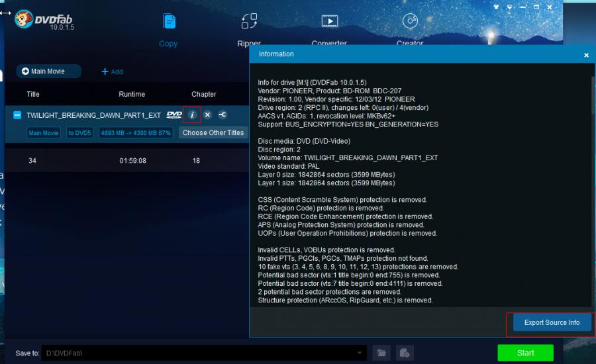Click the Information panel scrollbar
Viewport: 596px width, 364px height.
593,190
